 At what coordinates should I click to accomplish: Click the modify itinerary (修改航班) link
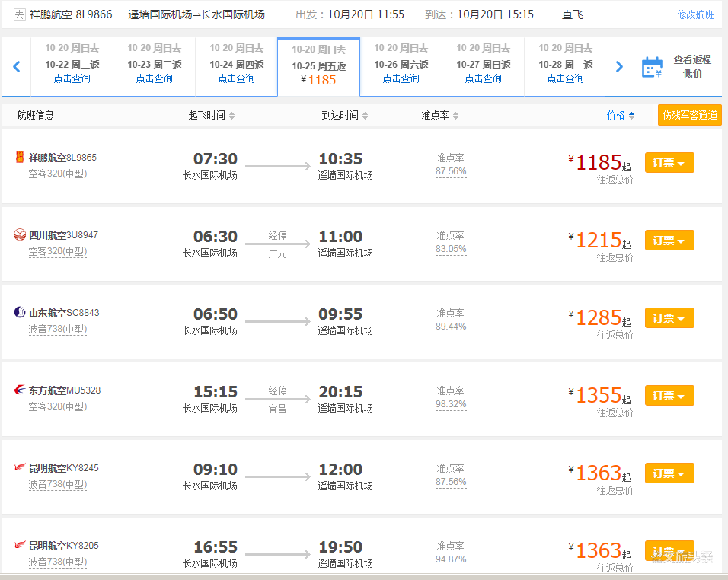tap(695, 14)
